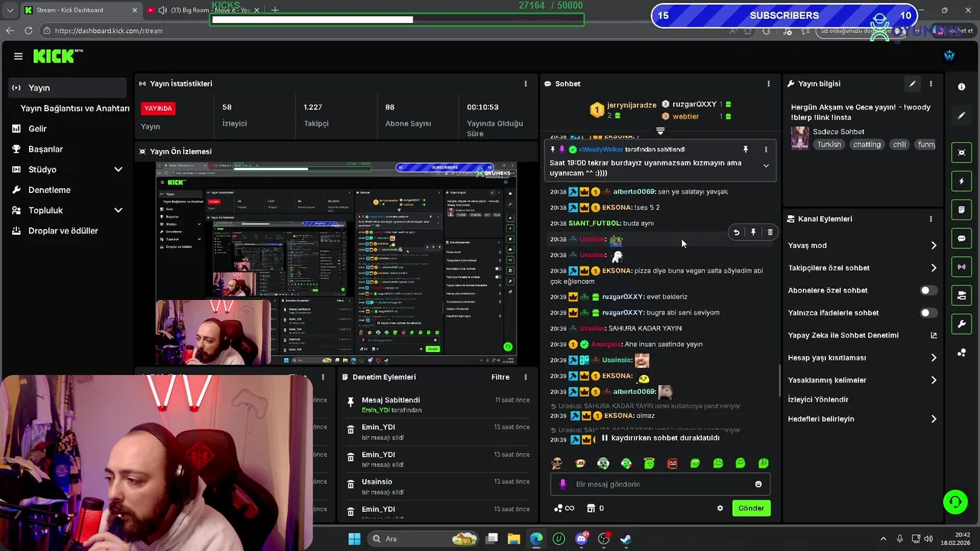Select Yayın in left sidebar
This screenshot has width=980, height=551.
point(69,88)
